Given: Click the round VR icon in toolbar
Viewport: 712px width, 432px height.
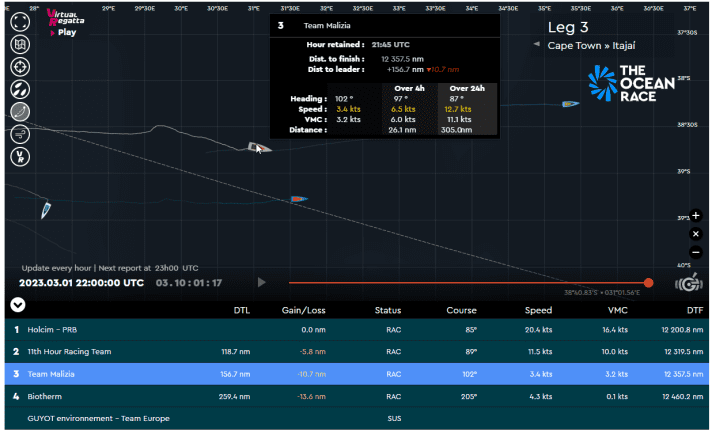Looking at the screenshot, I should click(19, 156).
